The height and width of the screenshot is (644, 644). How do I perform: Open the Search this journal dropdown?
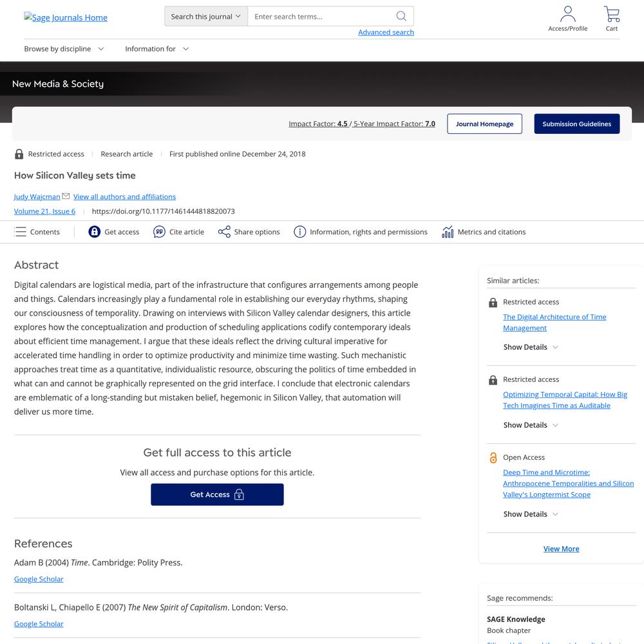(206, 17)
